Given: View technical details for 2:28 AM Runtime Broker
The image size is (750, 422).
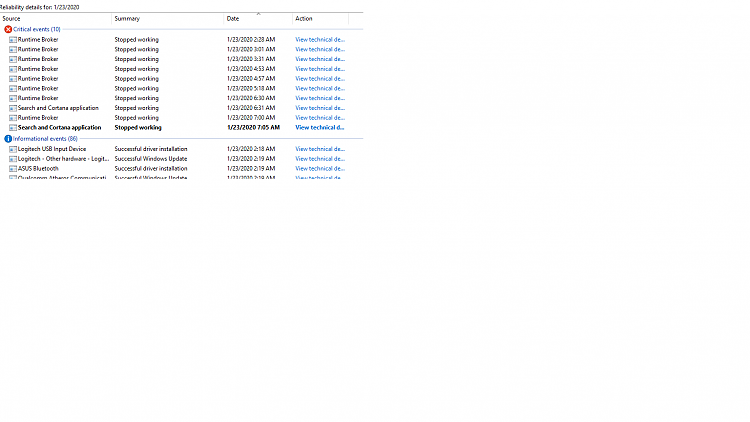Looking at the screenshot, I should pos(320,40).
